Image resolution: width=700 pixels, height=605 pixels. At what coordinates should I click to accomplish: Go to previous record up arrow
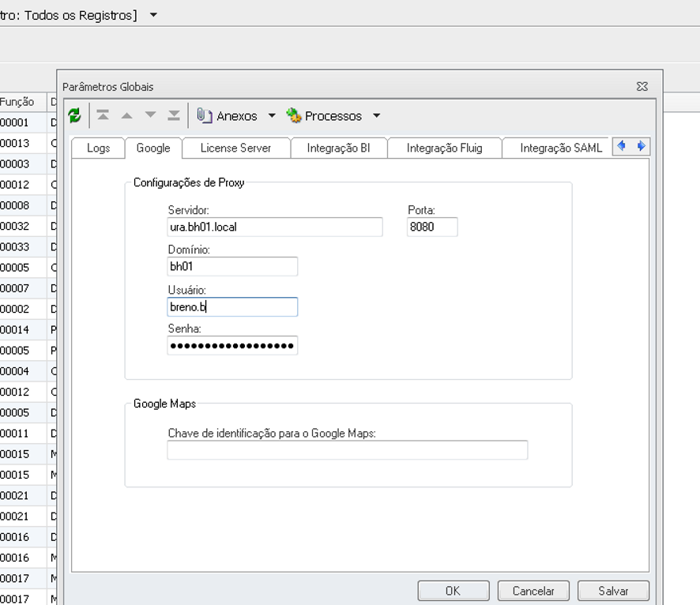(x=126, y=115)
